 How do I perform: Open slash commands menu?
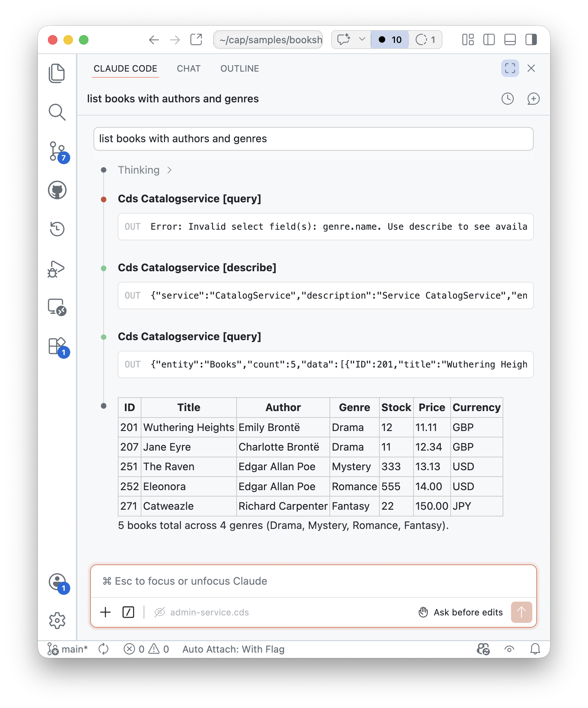(x=128, y=612)
